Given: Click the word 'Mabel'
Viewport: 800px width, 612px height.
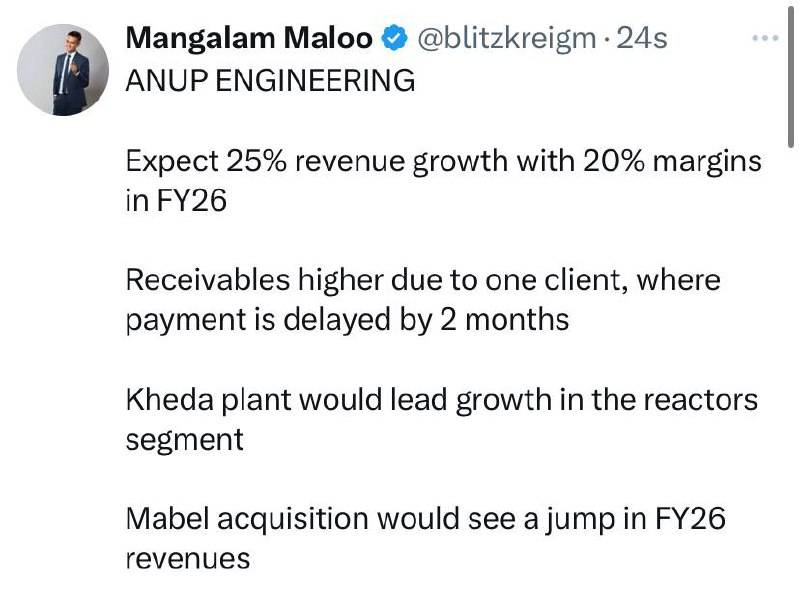Looking at the screenshot, I should click(167, 519).
